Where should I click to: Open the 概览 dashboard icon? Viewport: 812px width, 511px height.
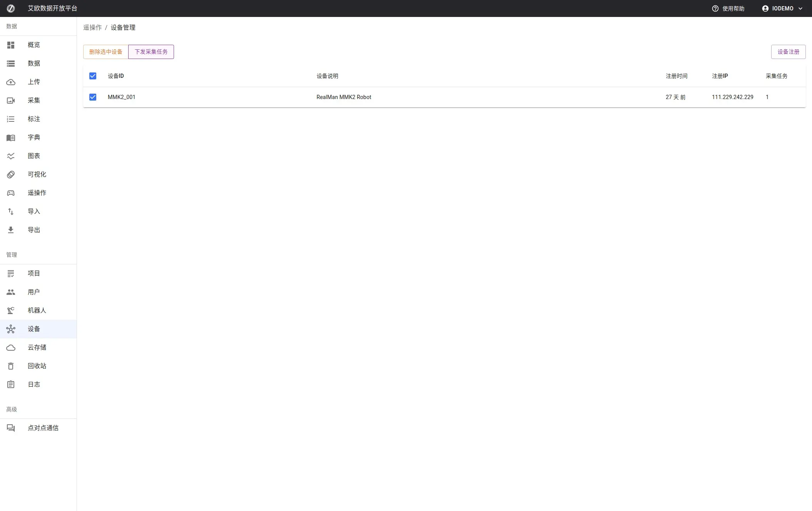[x=11, y=45]
